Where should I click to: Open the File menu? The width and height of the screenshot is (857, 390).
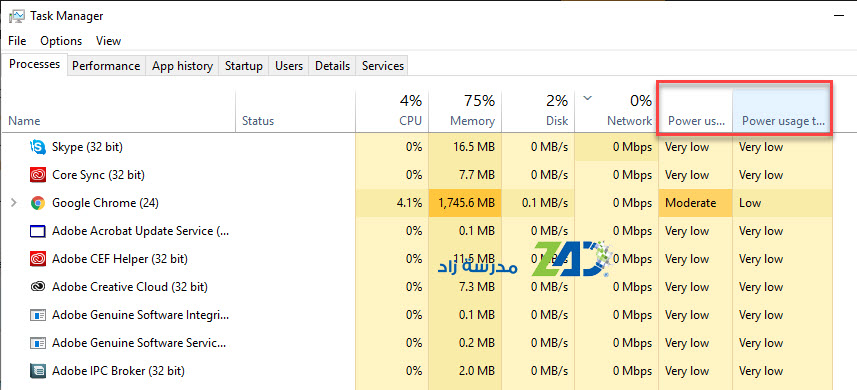coord(17,41)
